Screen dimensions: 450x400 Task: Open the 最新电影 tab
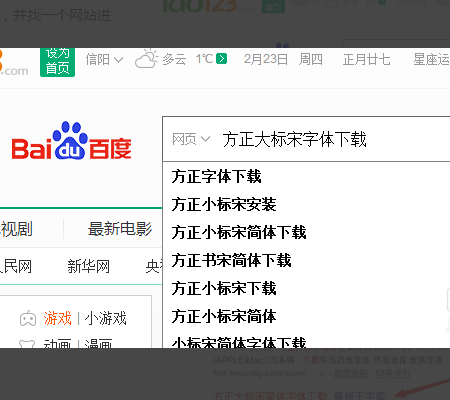pos(120,229)
